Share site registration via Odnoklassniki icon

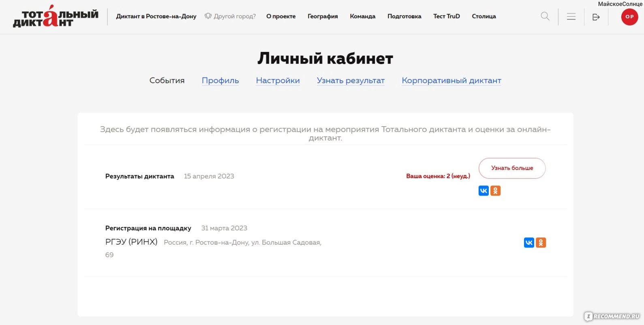pos(541,243)
